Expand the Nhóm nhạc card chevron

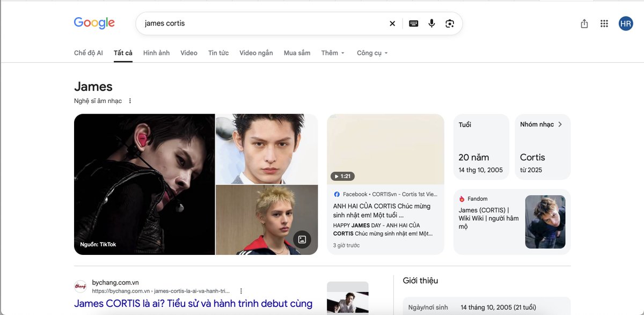(x=560, y=124)
